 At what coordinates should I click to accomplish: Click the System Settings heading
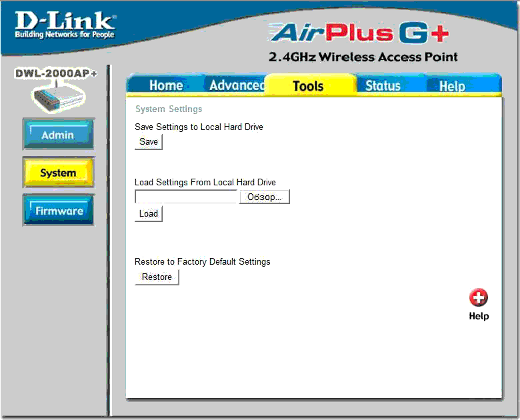coord(169,109)
